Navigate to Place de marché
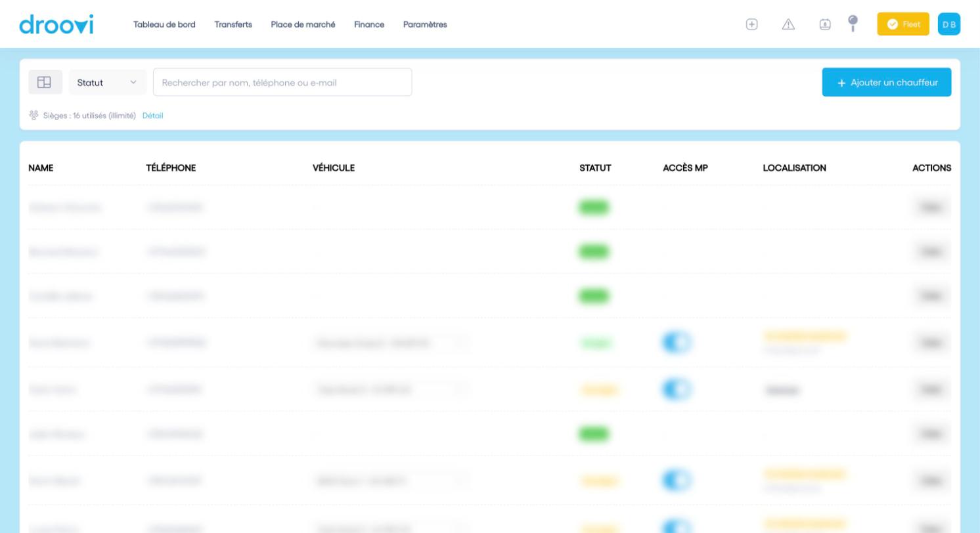This screenshot has width=980, height=533. (303, 24)
